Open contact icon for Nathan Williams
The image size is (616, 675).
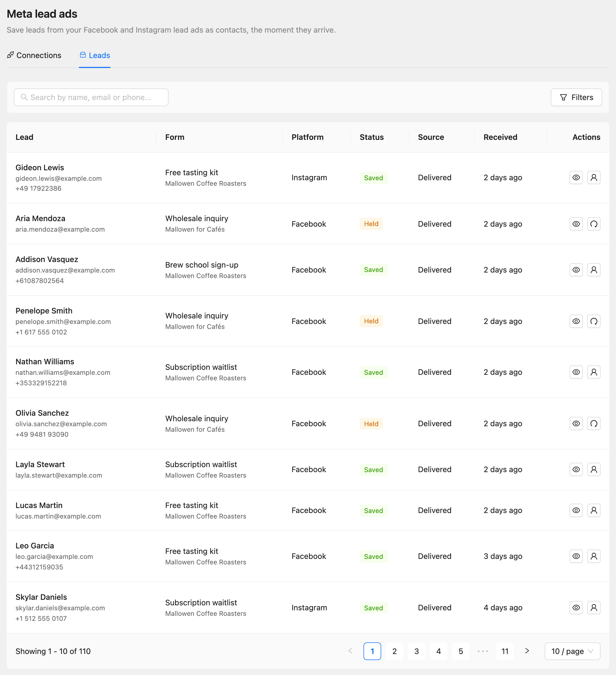click(x=594, y=372)
